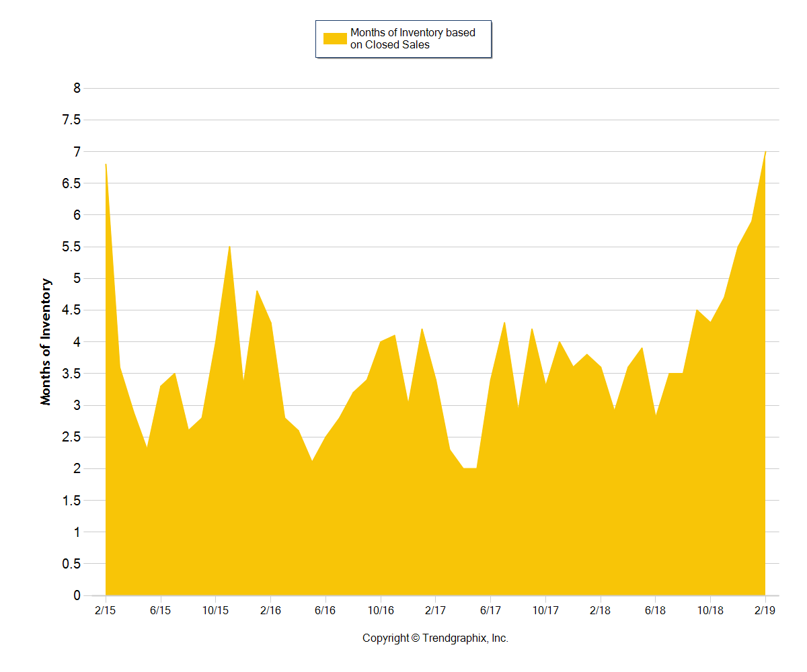Image resolution: width=807 pixels, height=672 pixels.
Task: Click the 4.5 value on the y-axis
Action: click(71, 310)
